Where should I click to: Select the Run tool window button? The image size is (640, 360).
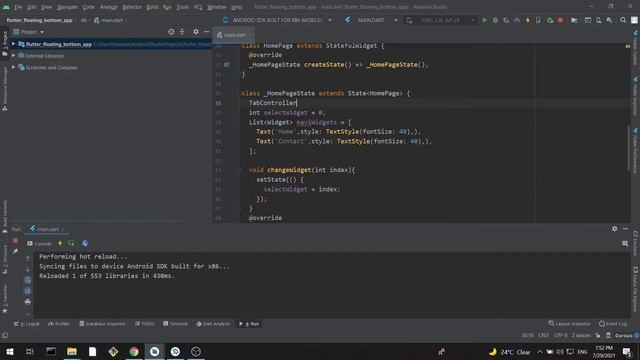pyautogui.click(x=249, y=324)
